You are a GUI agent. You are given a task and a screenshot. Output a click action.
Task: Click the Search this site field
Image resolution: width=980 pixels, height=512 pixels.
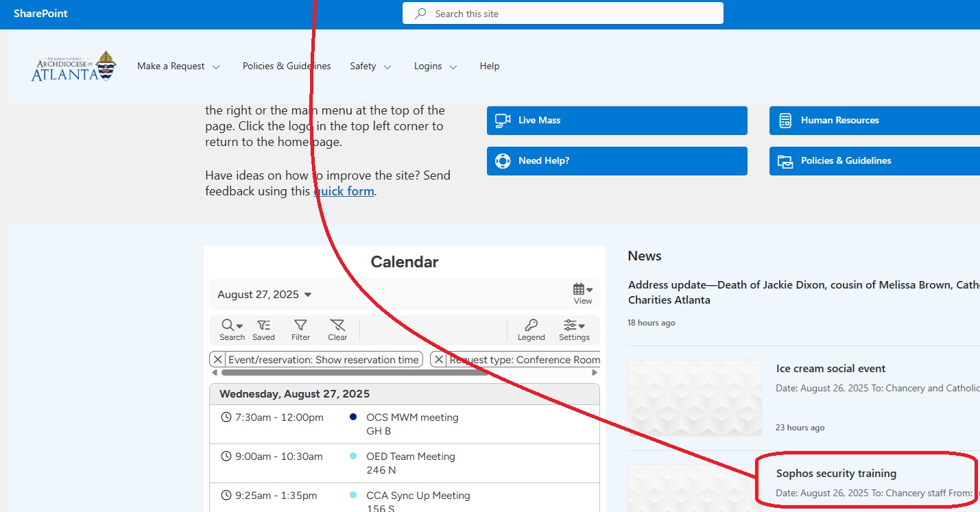[562, 14]
